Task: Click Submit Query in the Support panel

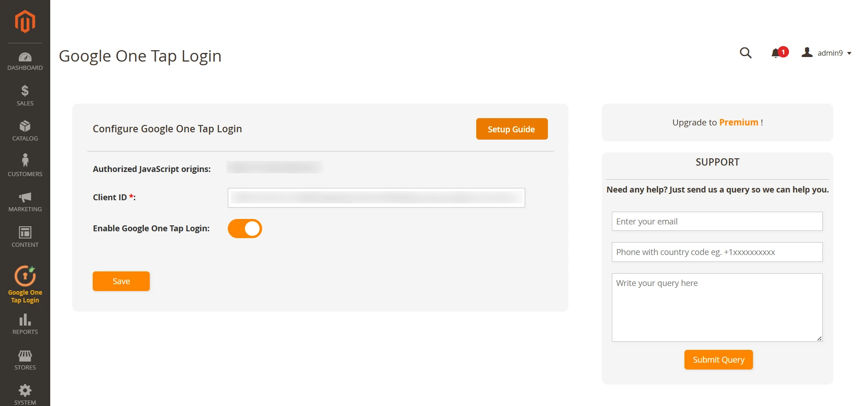Action: (718, 359)
